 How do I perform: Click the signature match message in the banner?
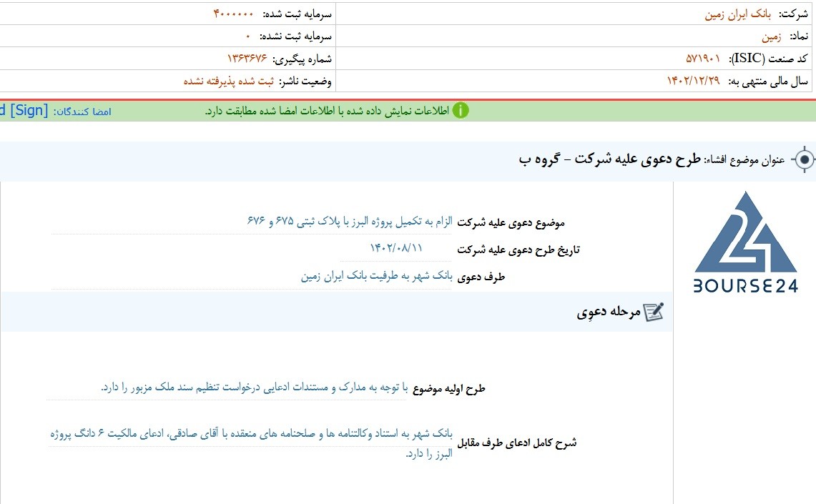coord(327,111)
